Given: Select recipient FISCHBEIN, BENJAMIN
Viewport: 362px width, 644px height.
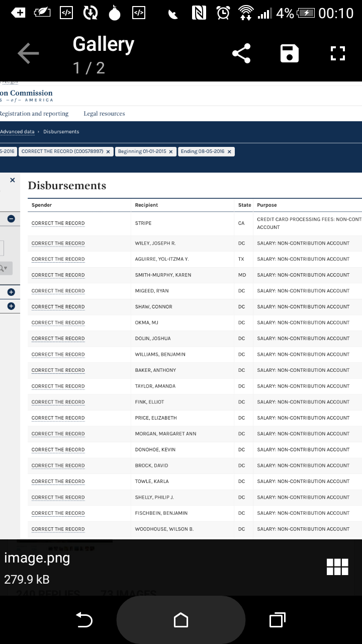Looking at the screenshot, I should 161,513.
